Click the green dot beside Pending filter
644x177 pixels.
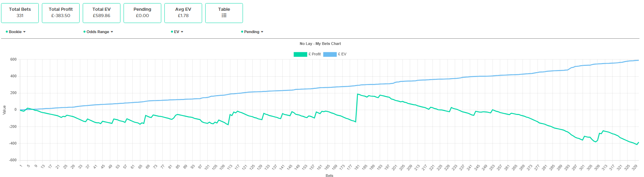(242, 32)
